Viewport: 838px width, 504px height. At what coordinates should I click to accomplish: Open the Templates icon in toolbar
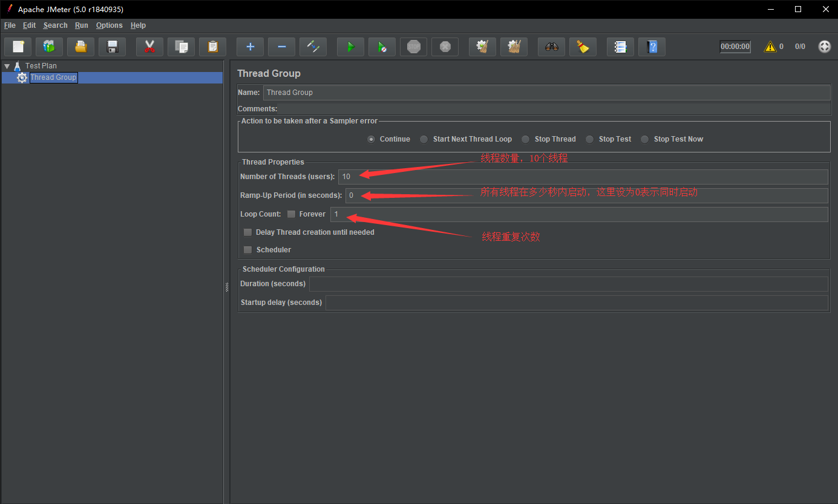pos(50,47)
